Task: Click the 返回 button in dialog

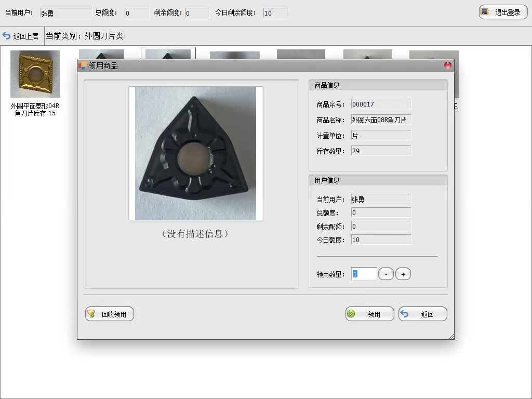Action: (x=423, y=314)
